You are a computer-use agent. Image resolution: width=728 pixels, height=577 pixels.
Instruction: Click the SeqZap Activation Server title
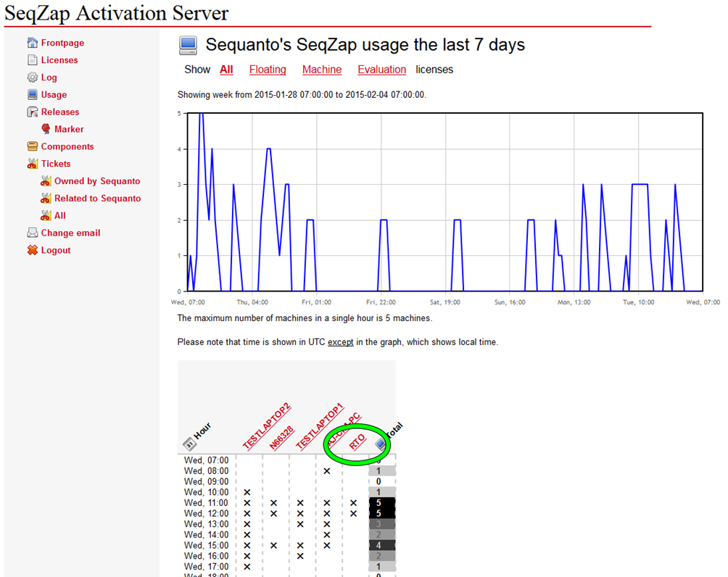pyautogui.click(x=116, y=13)
